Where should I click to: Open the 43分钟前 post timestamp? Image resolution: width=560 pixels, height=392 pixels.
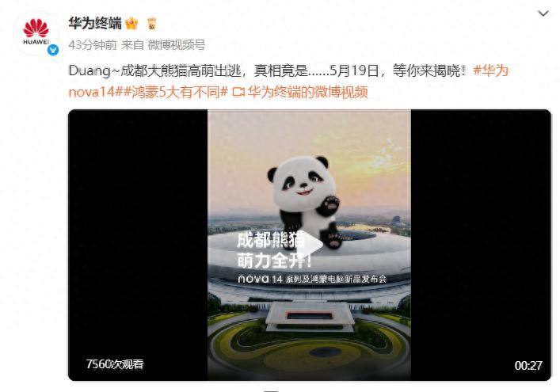point(93,45)
